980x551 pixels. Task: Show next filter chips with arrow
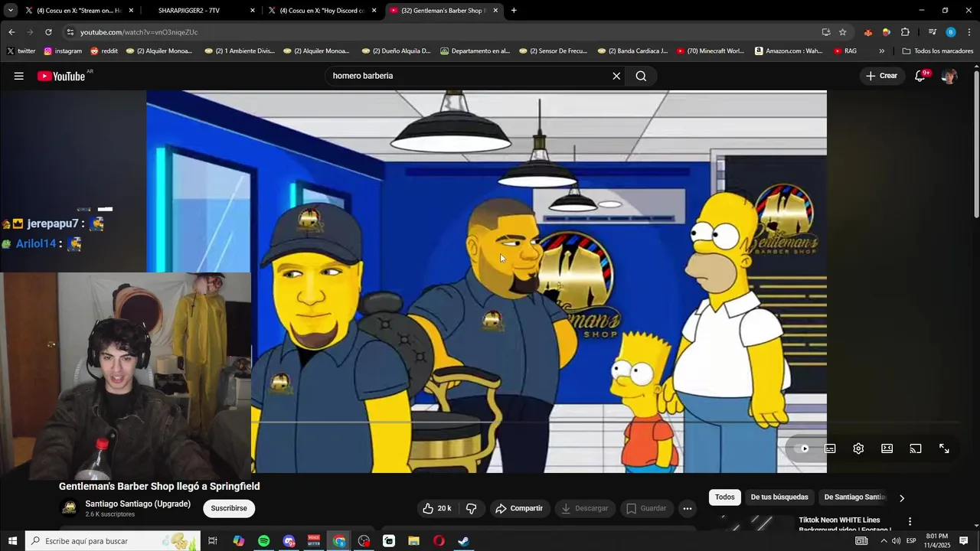(902, 498)
